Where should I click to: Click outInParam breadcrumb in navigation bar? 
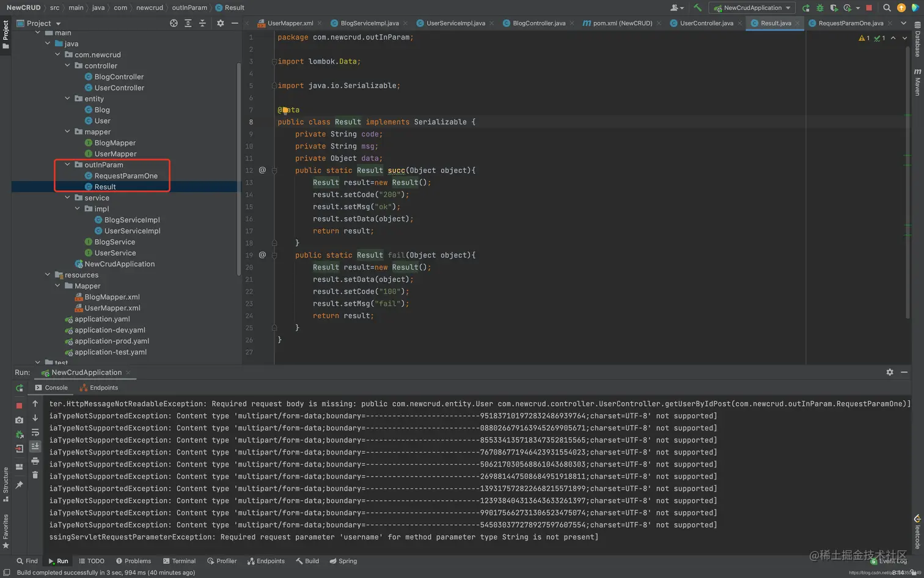189,8
